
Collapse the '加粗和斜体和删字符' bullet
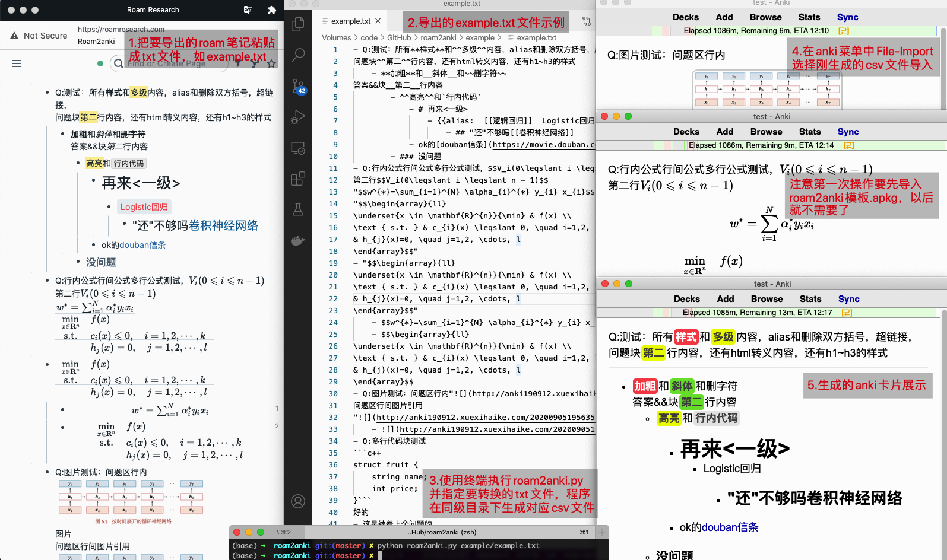(x=63, y=134)
